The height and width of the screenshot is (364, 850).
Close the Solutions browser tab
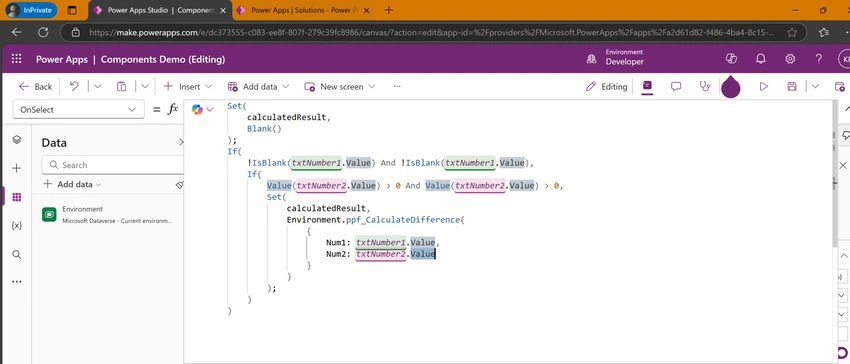click(367, 10)
